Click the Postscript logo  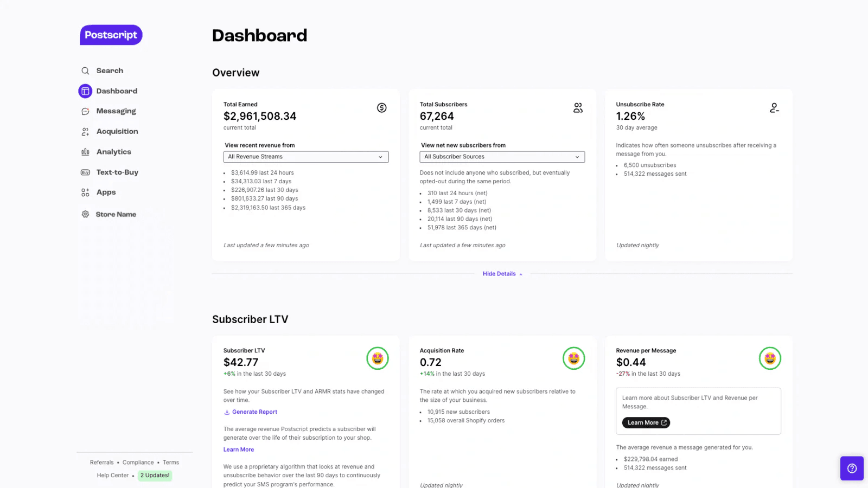(x=111, y=35)
